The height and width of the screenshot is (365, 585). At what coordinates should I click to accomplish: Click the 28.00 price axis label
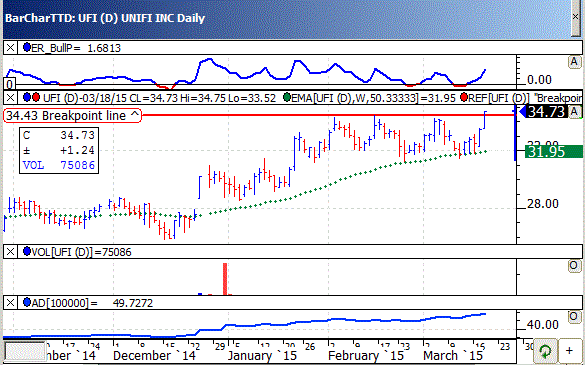[x=543, y=204]
